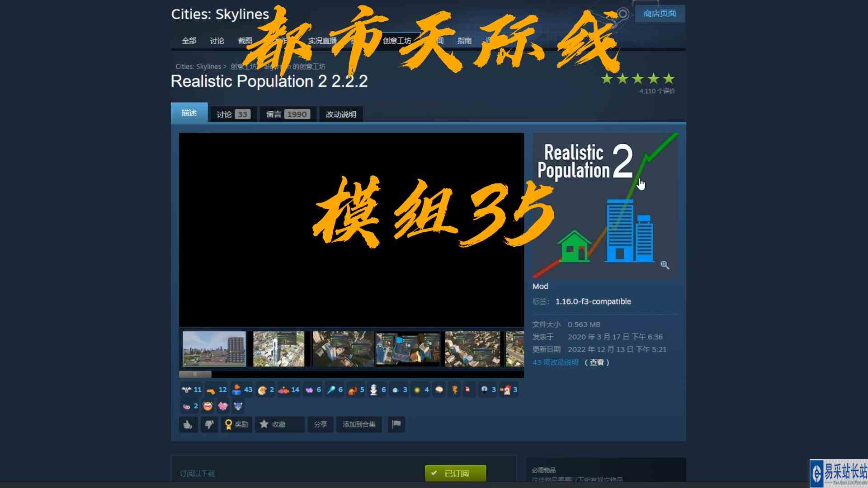
Task: Click the laughing face award icon
Action: (x=208, y=406)
